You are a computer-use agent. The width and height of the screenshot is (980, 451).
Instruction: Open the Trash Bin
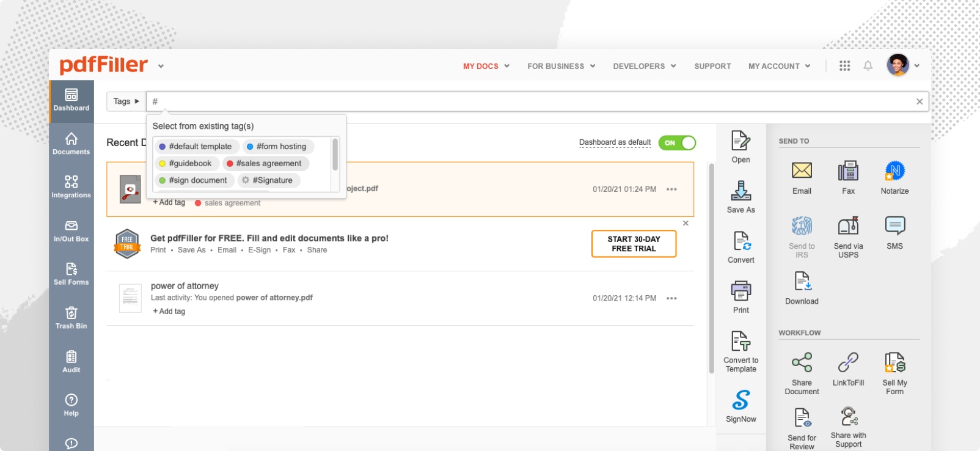(x=71, y=318)
